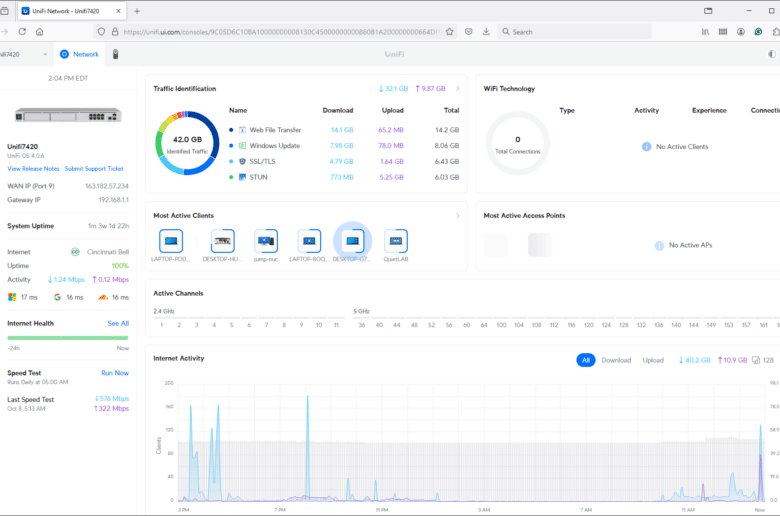Filter Internet Activity to Download
The image size is (780, 516).
click(x=616, y=360)
